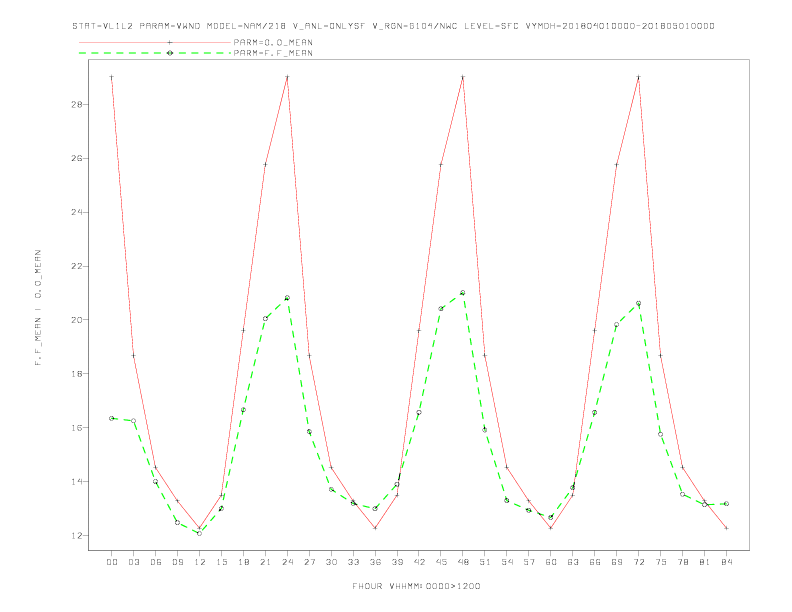This screenshot has width=792, height=612.
Task: Click y-axis tick label 12
Action: 77,535
